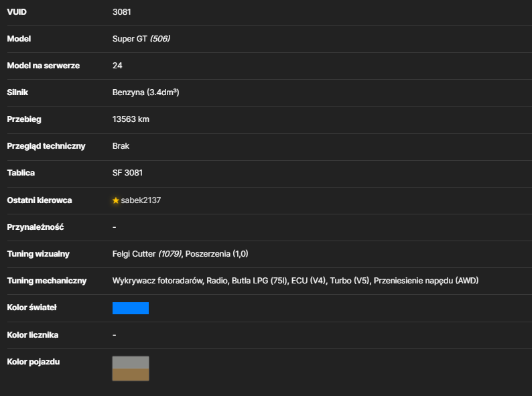Click the Radio tuning entry
This screenshot has height=396, width=532.
tap(218, 281)
